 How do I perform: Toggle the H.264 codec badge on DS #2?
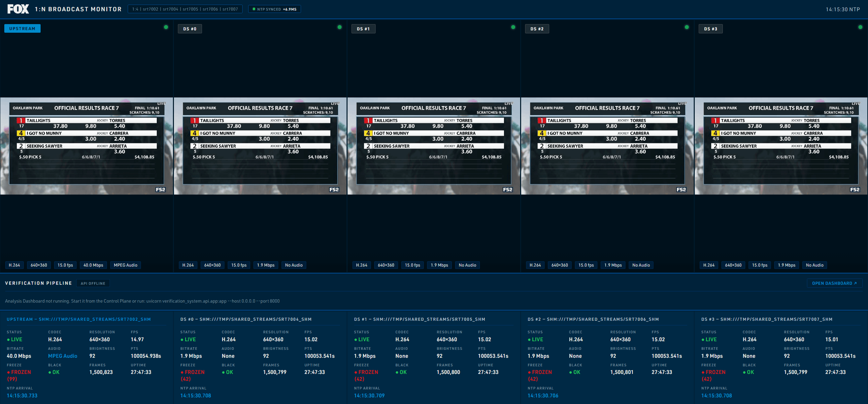[535, 265]
